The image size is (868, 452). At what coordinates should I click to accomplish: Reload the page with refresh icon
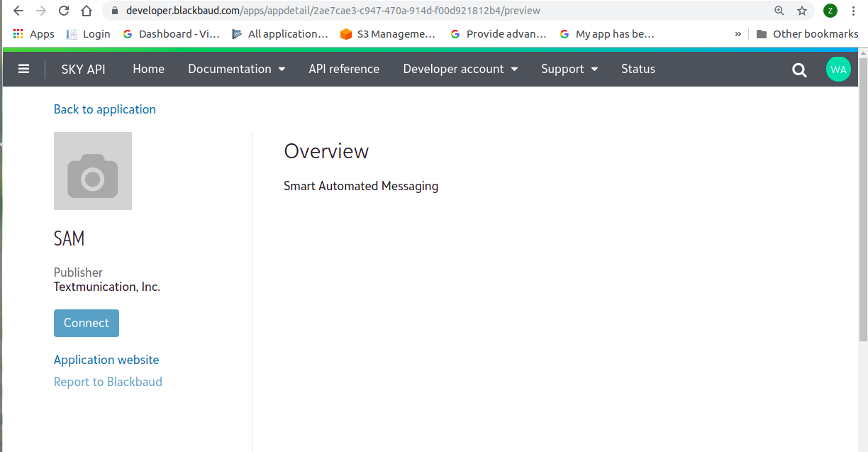click(x=64, y=11)
